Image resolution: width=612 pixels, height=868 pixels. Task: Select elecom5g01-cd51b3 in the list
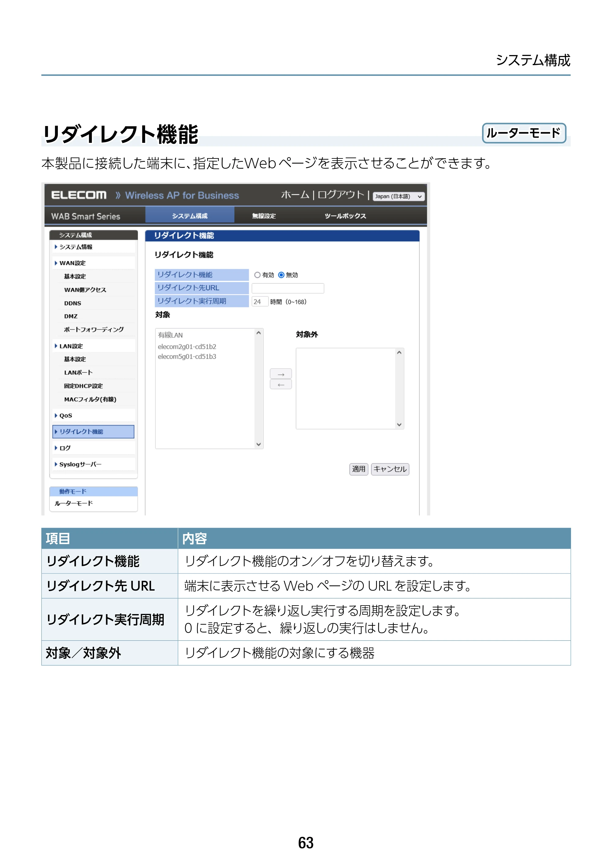pyautogui.click(x=187, y=357)
